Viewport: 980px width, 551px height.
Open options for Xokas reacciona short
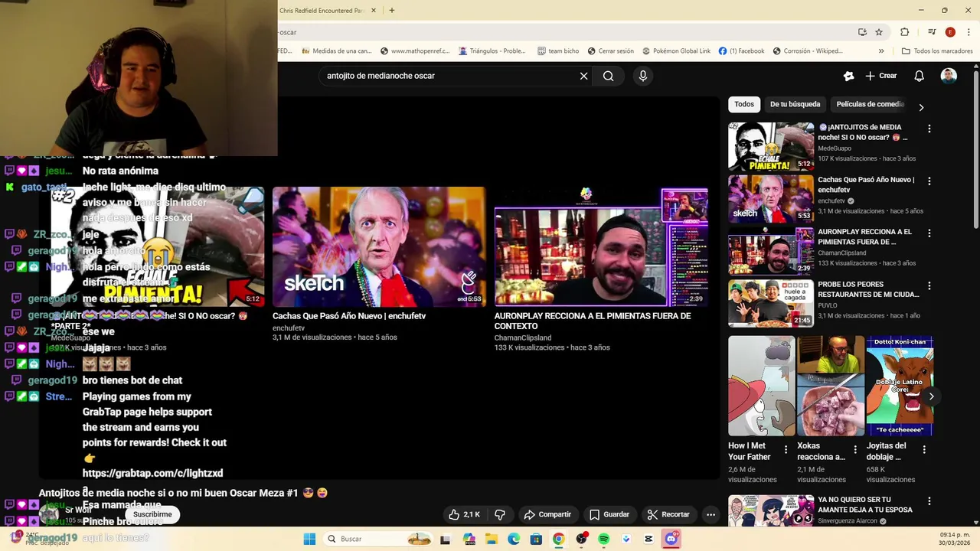pyautogui.click(x=855, y=450)
